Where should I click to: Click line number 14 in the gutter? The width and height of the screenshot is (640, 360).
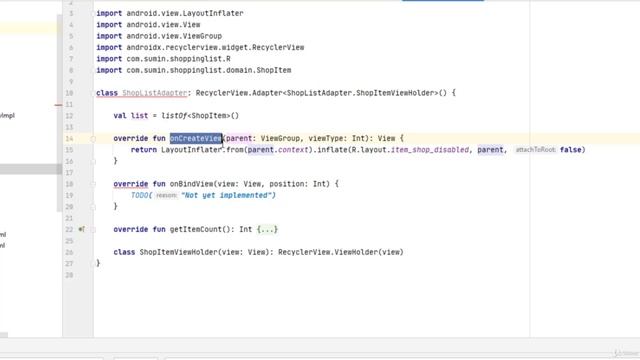[x=69, y=139]
